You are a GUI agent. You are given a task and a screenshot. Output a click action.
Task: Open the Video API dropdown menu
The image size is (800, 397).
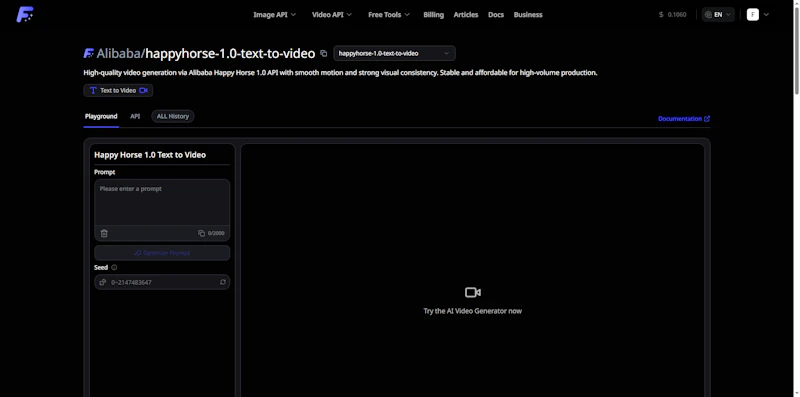point(332,15)
